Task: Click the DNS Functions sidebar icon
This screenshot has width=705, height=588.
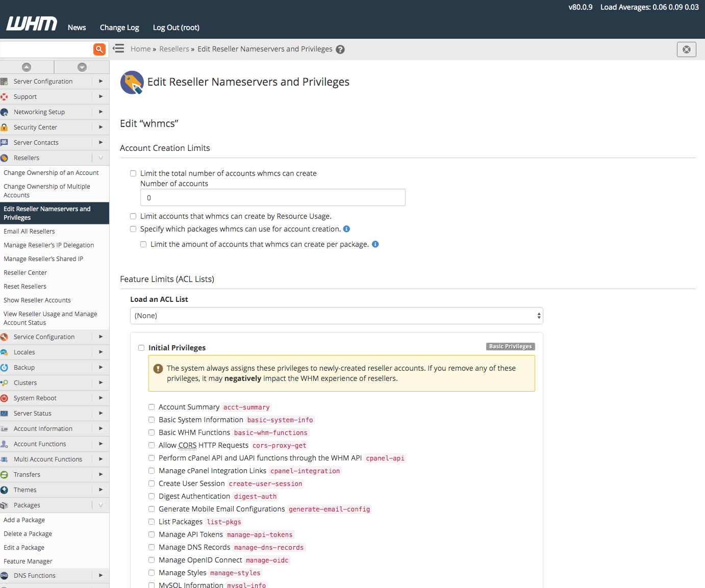Action: pos(4,576)
